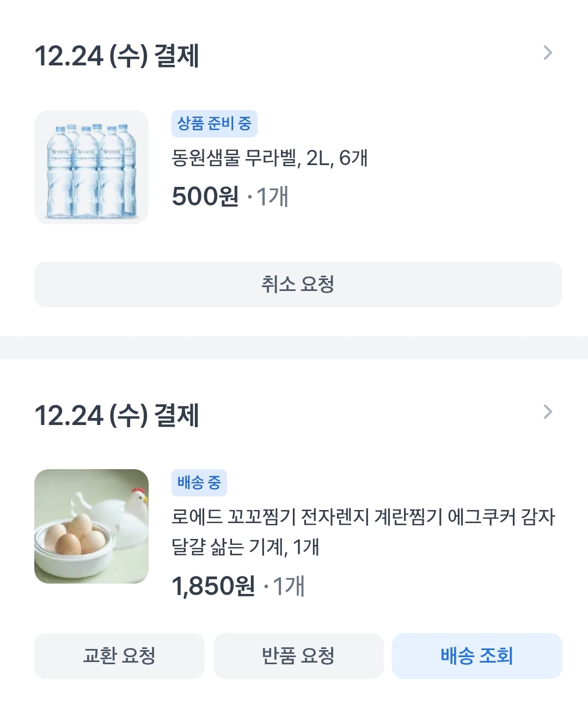Tap the 상품 준비 중 status badge
This screenshot has width=588, height=704.
215,124
